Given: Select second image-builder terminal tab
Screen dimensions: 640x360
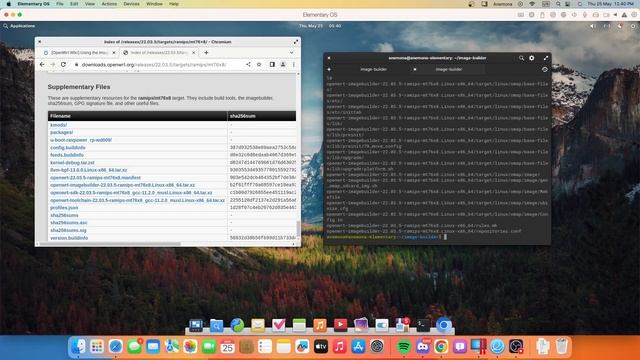Looking at the screenshot, I should pyautogui.click(x=449, y=69).
